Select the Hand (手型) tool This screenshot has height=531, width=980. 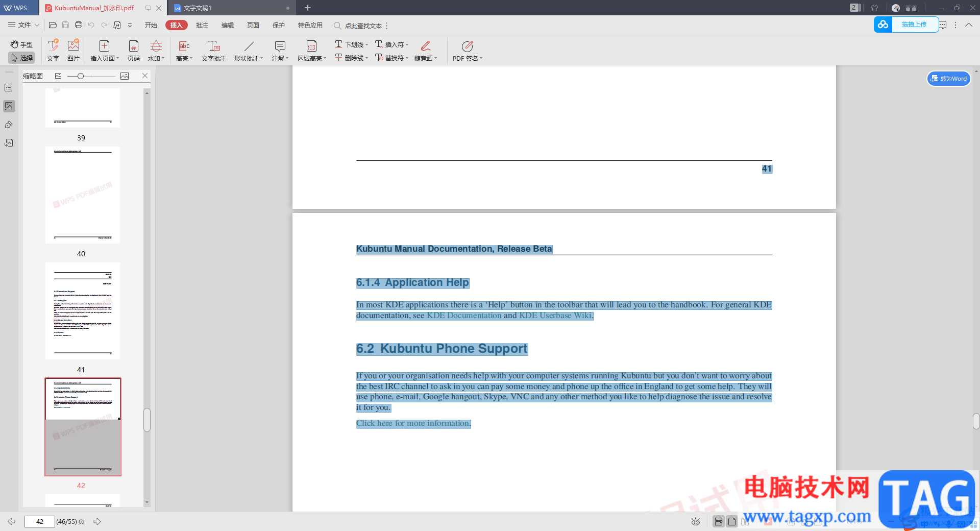(x=21, y=44)
